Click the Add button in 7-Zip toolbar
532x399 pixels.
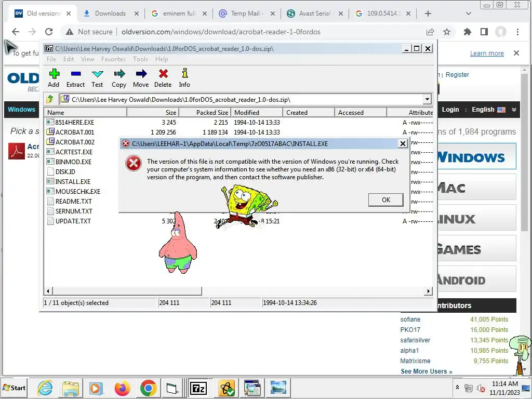click(x=54, y=78)
